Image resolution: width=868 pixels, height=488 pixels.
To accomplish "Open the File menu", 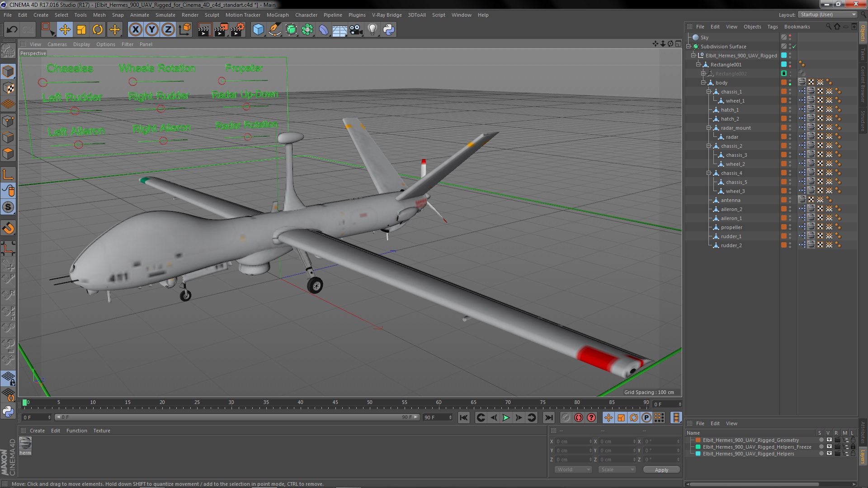I will click(x=8, y=15).
